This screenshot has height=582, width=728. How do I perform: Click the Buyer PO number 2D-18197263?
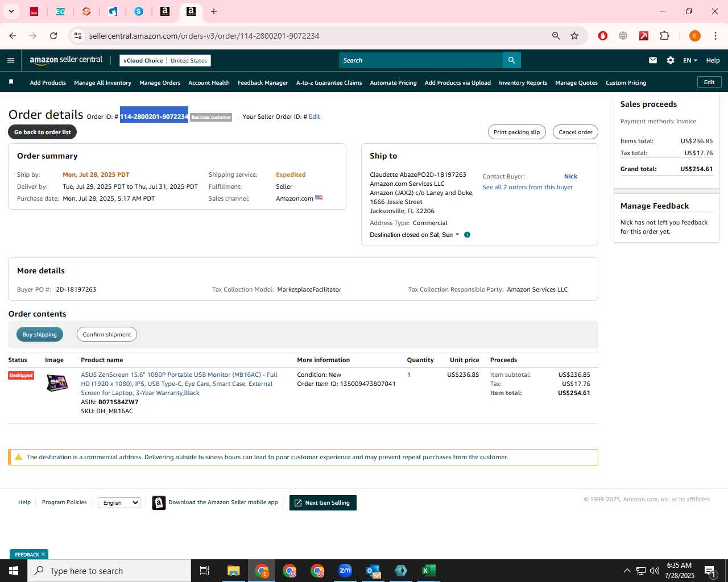[x=76, y=289]
